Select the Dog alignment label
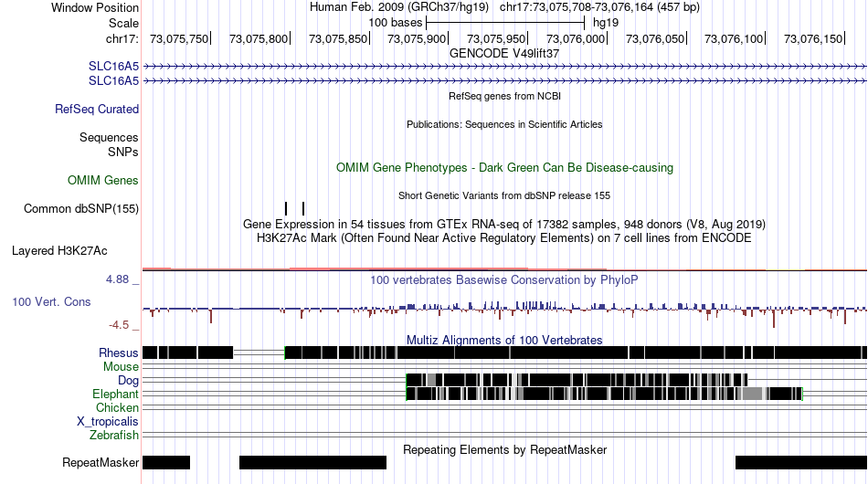Image resolution: width=868 pixels, height=484 pixels. tap(128, 380)
